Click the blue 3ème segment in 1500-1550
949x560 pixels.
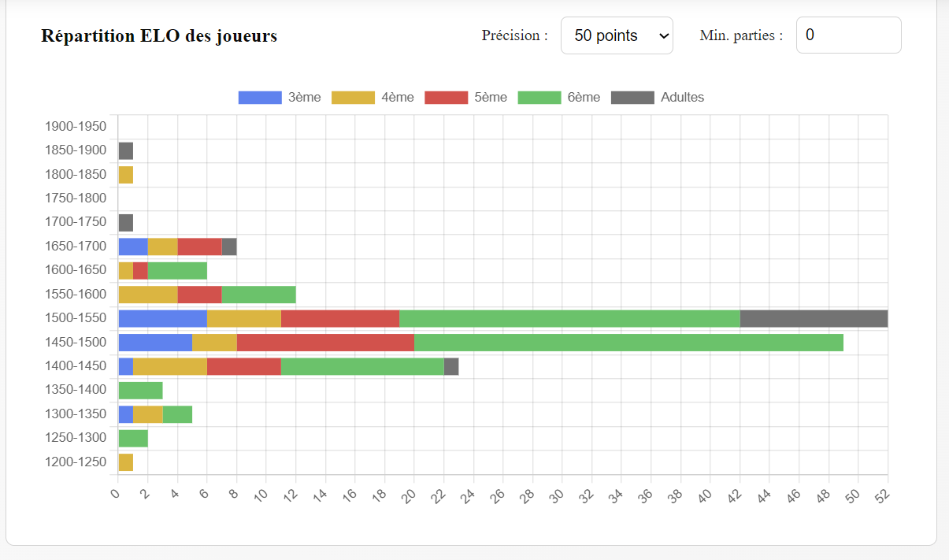[x=162, y=318]
